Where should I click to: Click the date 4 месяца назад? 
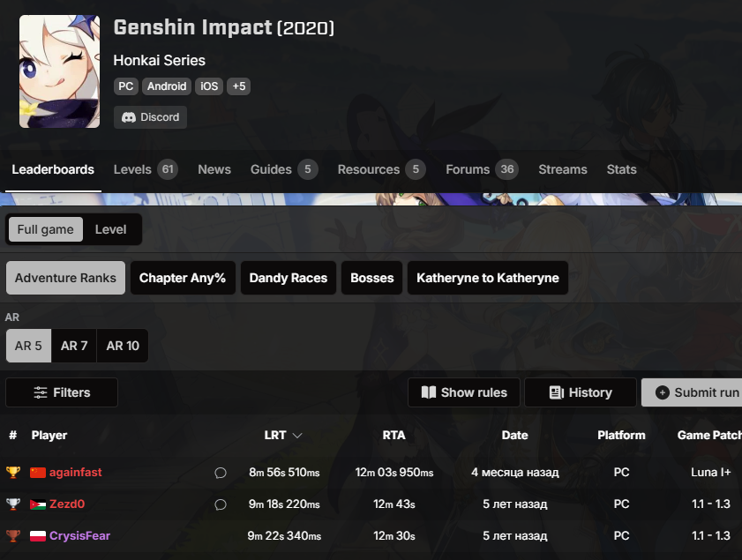(x=515, y=473)
